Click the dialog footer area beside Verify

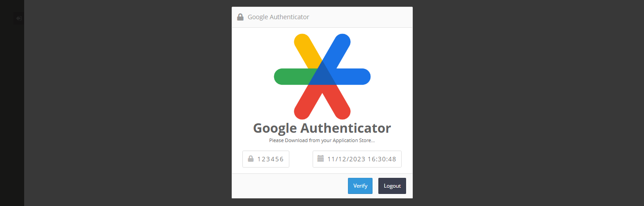tap(288, 186)
